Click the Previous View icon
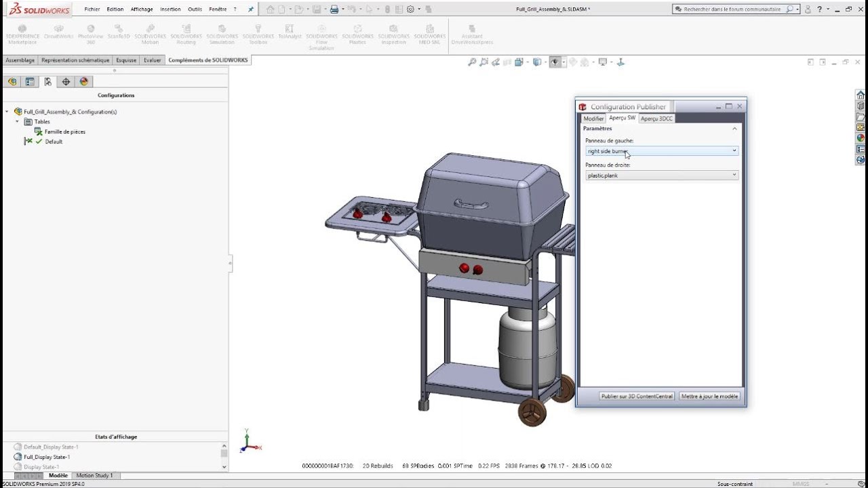This screenshot has height=488, width=868. [x=496, y=62]
